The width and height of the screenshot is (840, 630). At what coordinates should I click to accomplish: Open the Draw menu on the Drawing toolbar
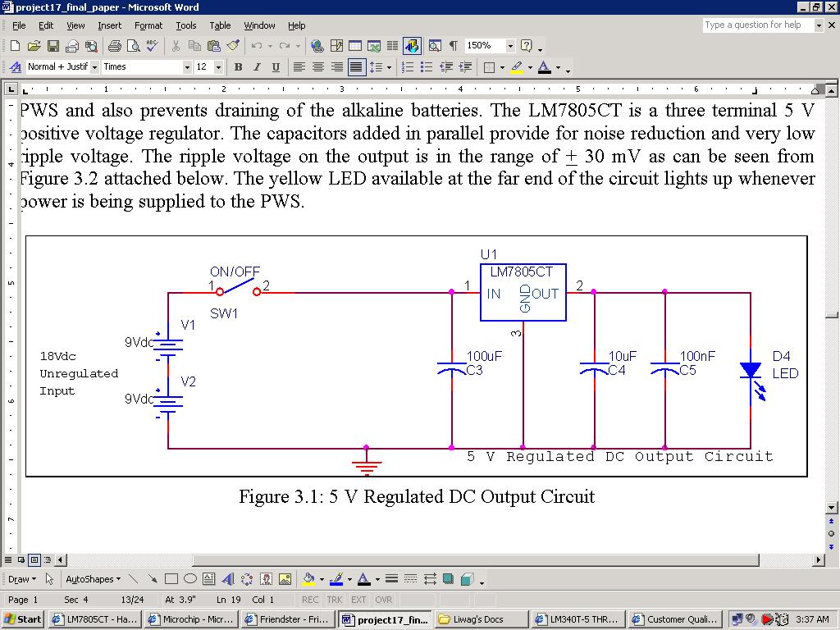pyautogui.click(x=22, y=579)
